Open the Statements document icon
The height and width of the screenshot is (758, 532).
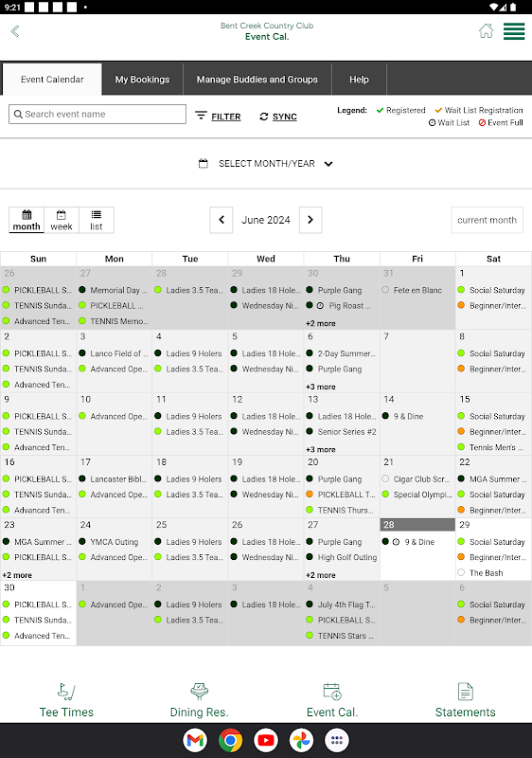click(466, 692)
